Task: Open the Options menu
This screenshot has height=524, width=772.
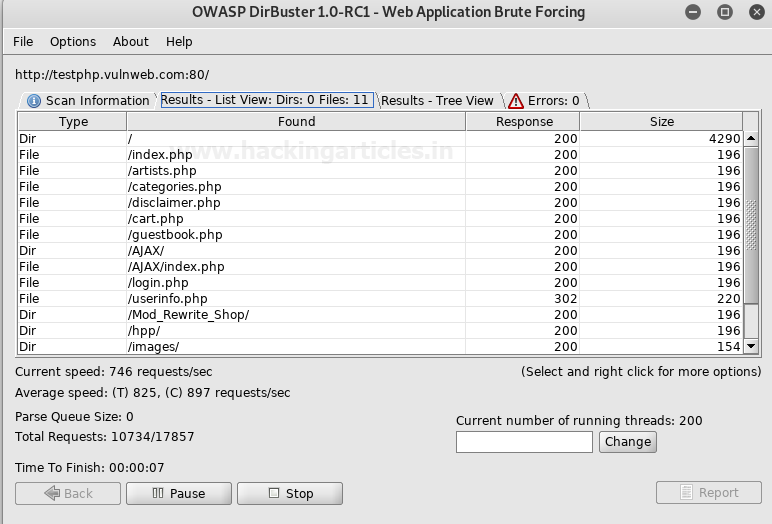Action: [73, 42]
